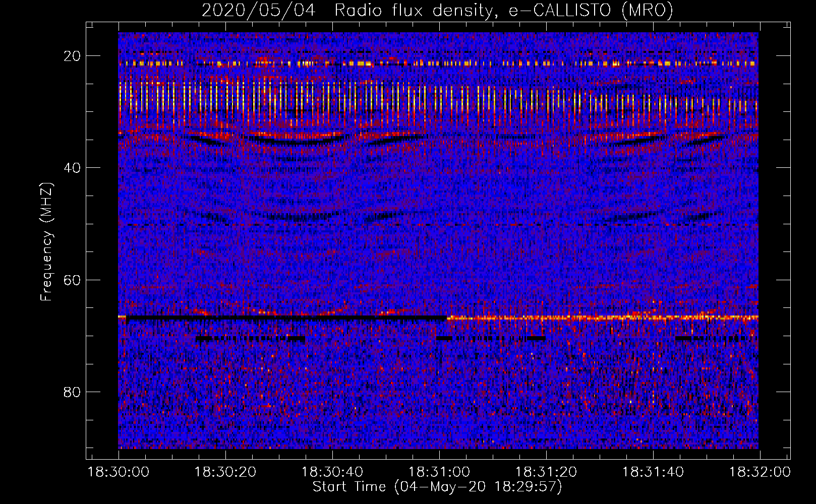Click the 18:32:00 time tick label
This screenshot has height=504, width=816.
(x=760, y=472)
